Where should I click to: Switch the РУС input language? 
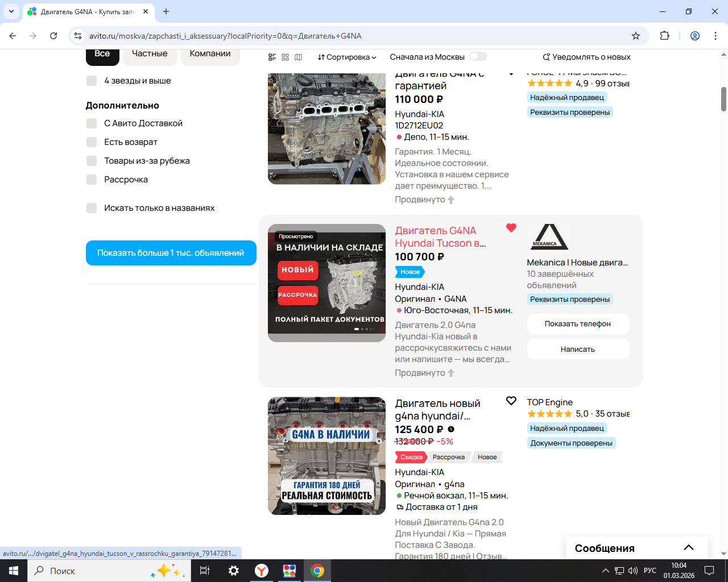[650, 571]
